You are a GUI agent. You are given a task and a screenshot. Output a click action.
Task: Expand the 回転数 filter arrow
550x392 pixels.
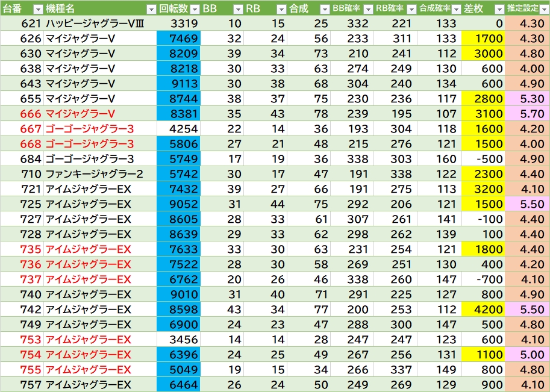[x=194, y=9]
